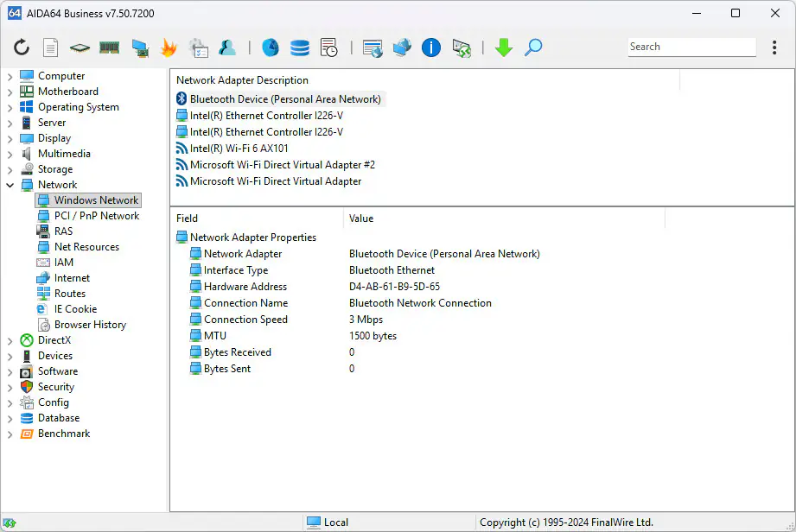The image size is (796, 532).
Task: Click the 1500 bytes MTU value
Action: point(373,336)
